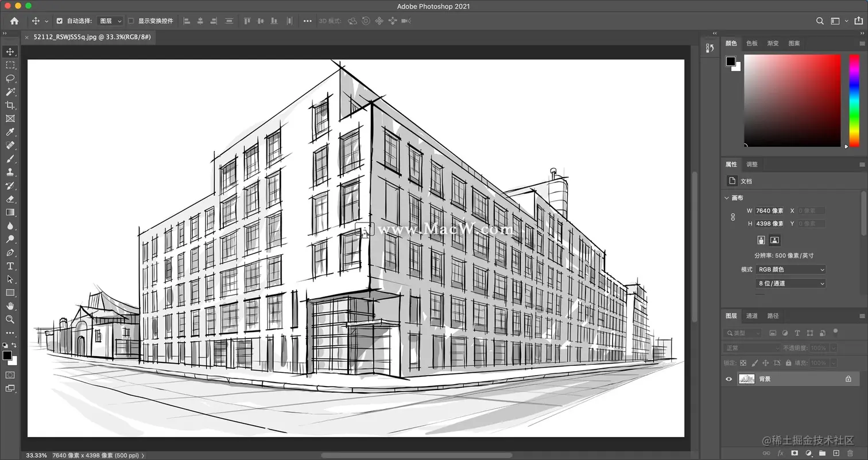This screenshot has height=460, width=868.
Task: Select the 背景 layer thumbnail
Action: click(746, 379)
